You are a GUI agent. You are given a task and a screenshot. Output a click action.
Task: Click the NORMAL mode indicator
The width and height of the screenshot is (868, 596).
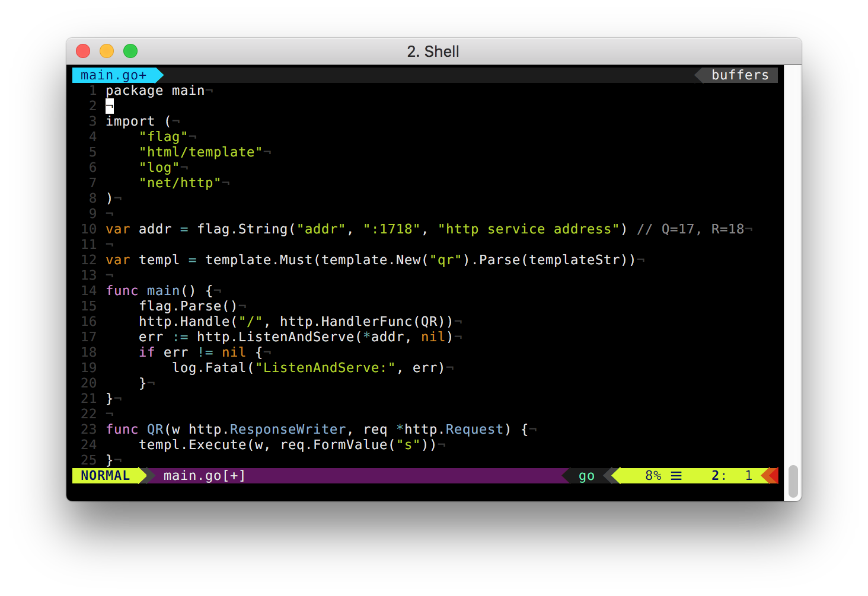click(105, 475)
